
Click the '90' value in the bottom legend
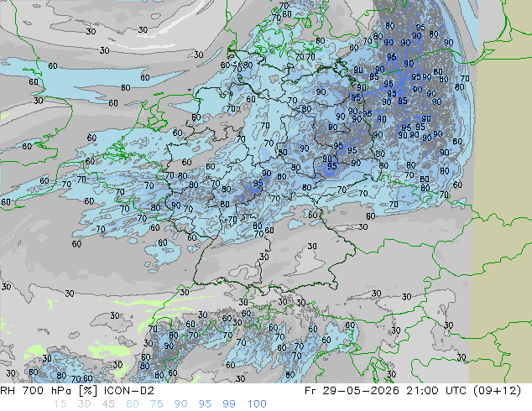[180, 404]
